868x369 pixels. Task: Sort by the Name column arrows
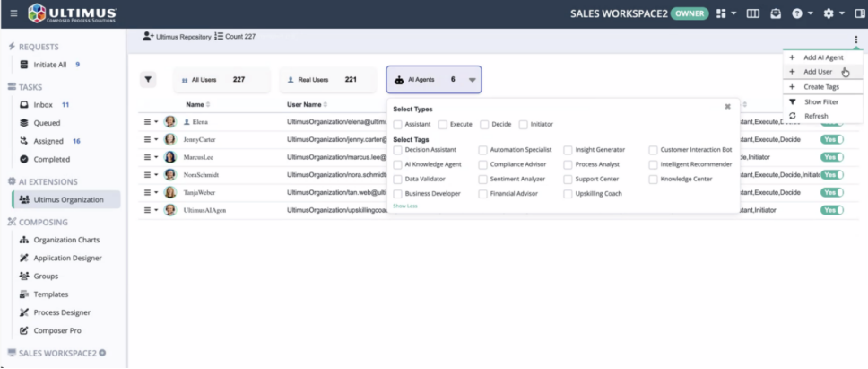208,105
